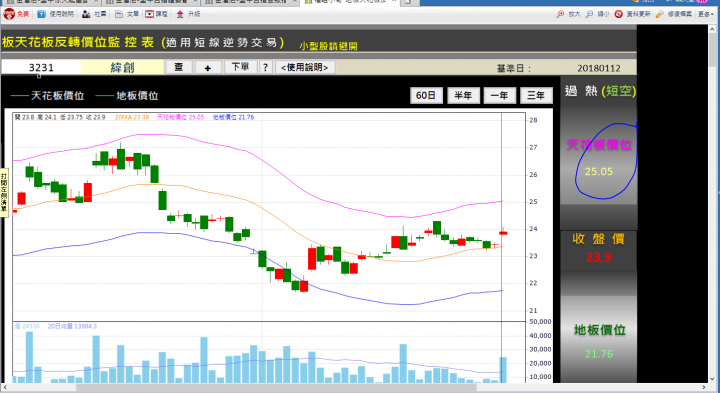Click the latest volume bar at chart's right
Viewport: 720px width, 393px height.
pos(503,370)
